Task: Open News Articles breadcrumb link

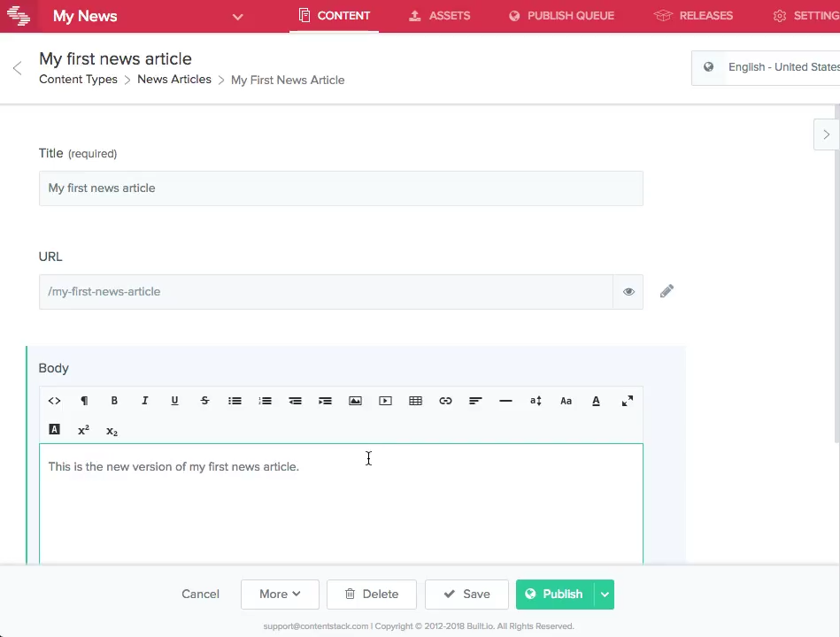Action: coord(174,80)
